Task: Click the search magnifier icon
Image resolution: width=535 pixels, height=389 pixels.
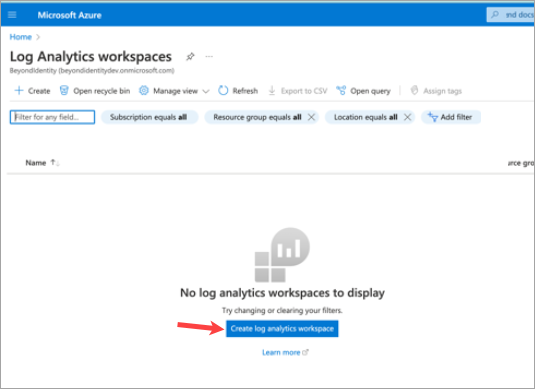Action: point(495,14)
